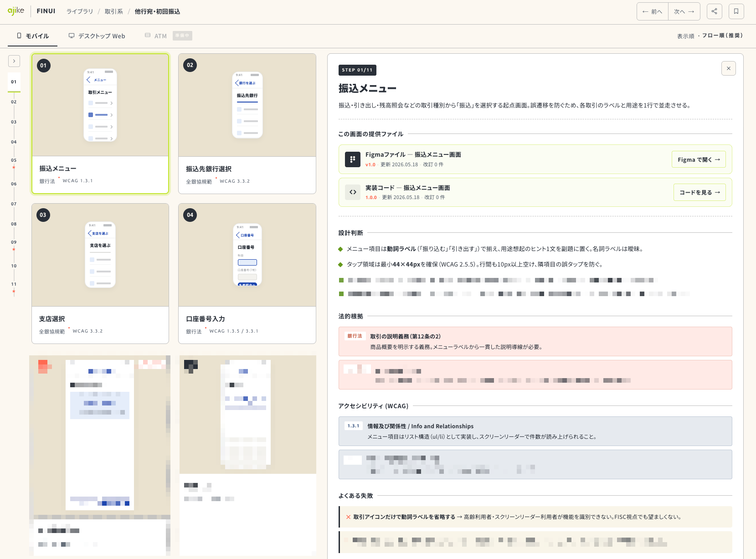Click the 設計判断 section heading
The height and width of the screenshot is (559, 756).
351,233
